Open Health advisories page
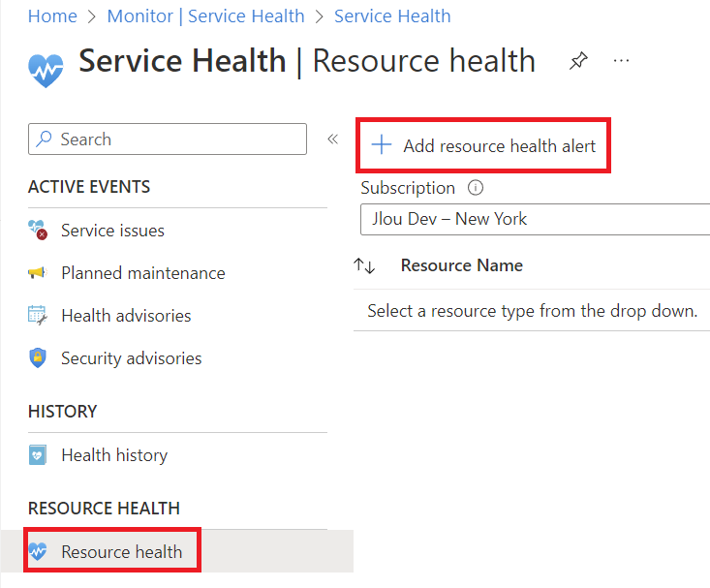The height and width of the screenshot is (588, 710). [x=126, y=316]
